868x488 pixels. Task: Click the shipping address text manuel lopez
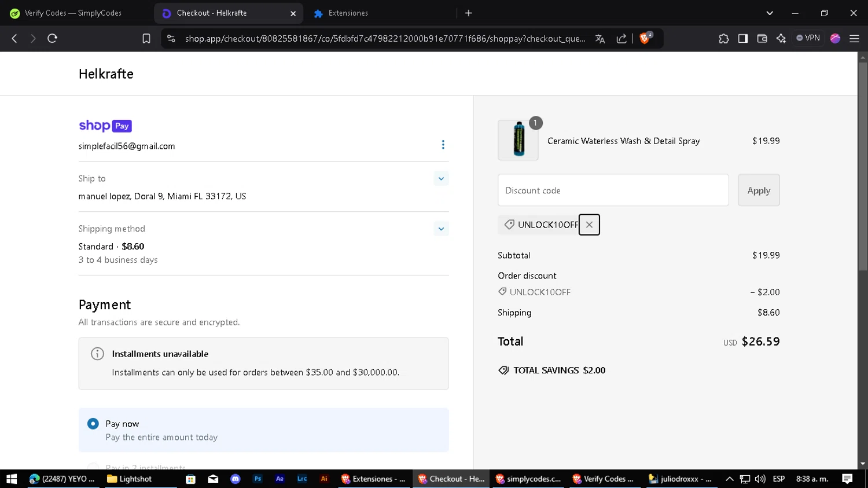tap(163, 196)
